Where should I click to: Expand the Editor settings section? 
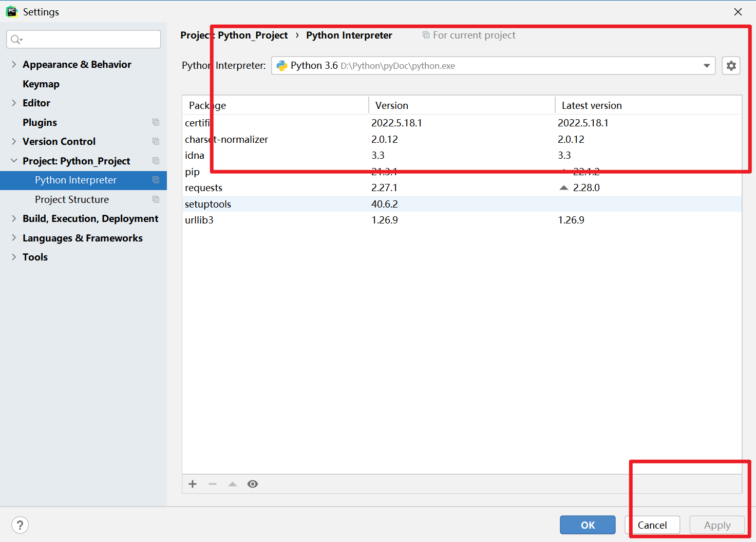[14, 103]
